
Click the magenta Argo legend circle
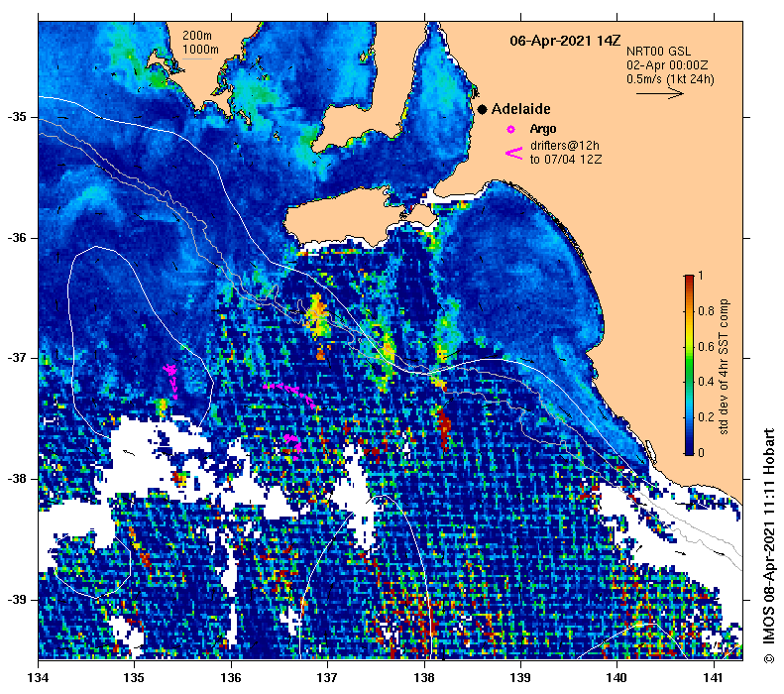pyautogui.click(x=510, y=130)
